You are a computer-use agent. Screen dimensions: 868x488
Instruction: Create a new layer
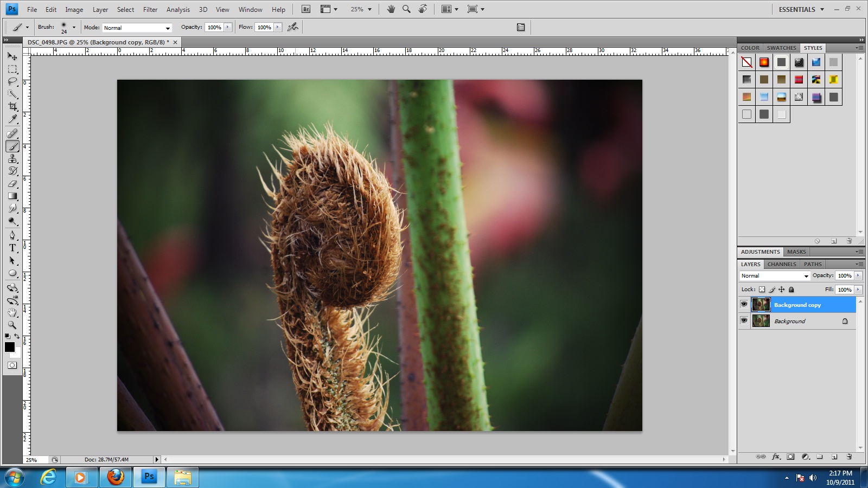834,457
